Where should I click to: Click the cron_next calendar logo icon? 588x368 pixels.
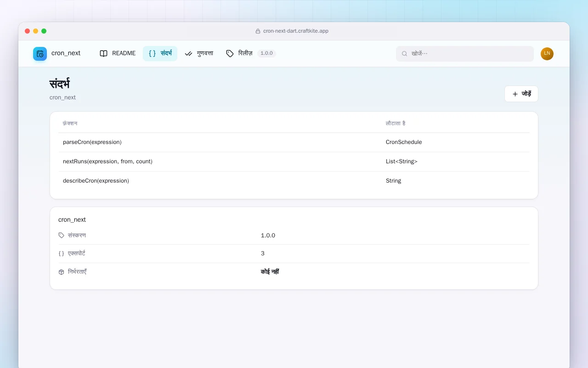click(x=40, y=54)
